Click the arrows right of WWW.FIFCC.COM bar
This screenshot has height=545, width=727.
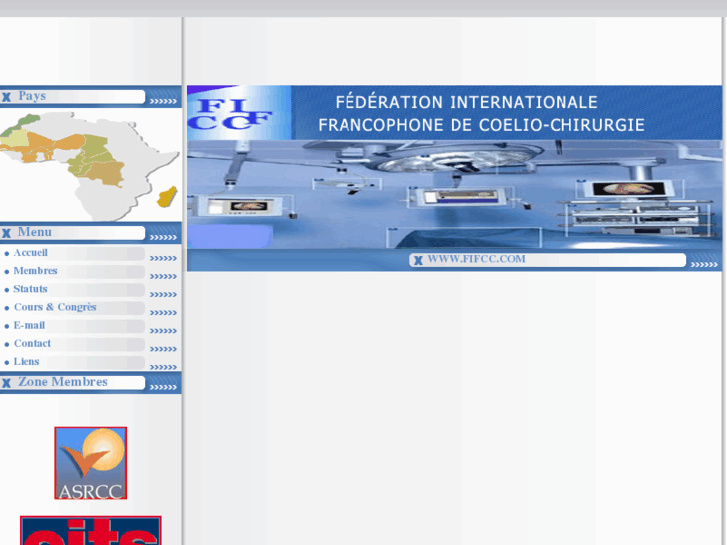[x=704, y=265]
